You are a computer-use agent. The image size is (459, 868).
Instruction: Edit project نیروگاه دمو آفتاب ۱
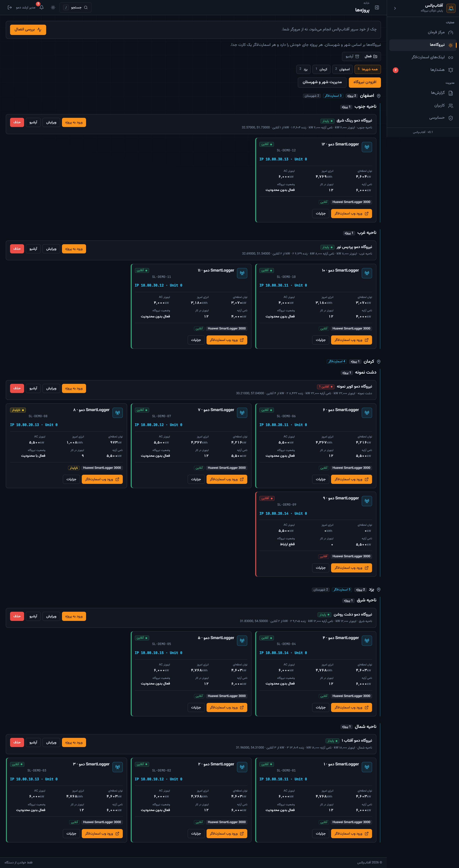(x=51, y=743)
